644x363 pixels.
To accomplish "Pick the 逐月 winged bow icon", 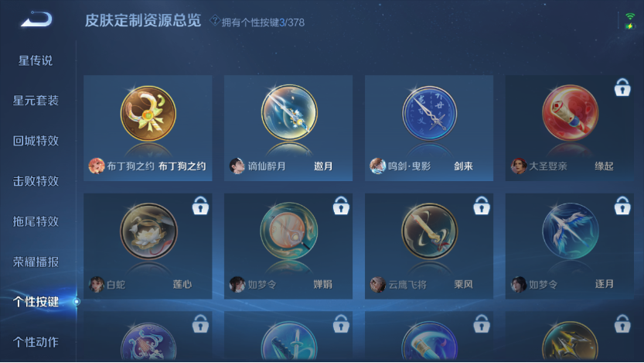I will [570, 231].
